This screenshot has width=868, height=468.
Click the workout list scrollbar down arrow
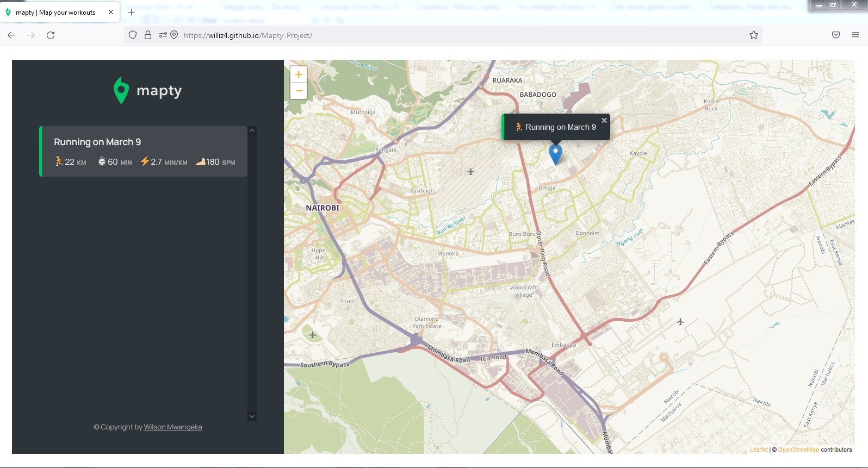click(x=252, y=416)
